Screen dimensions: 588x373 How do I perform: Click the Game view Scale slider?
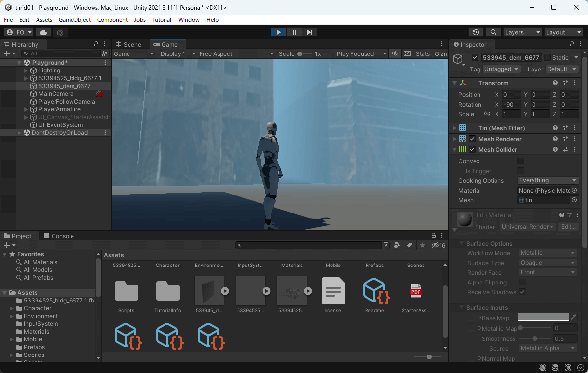click(304, 53)
